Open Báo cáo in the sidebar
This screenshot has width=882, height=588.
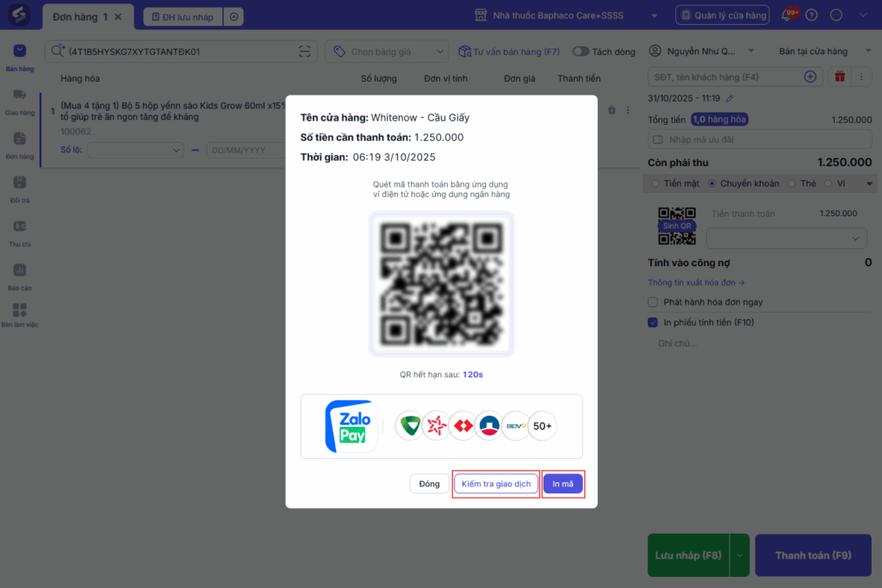pos(20,277)
